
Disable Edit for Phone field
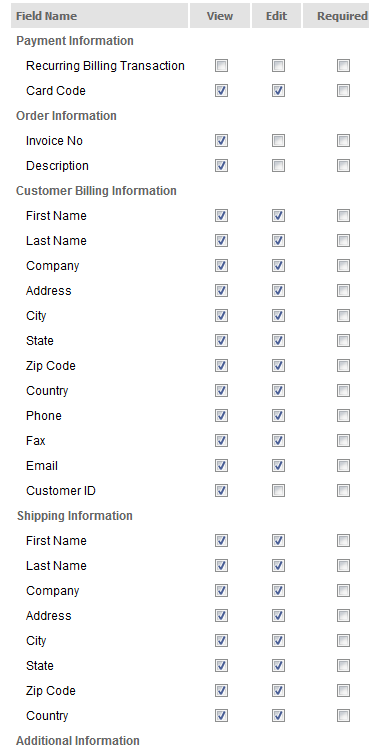[279, 416]
